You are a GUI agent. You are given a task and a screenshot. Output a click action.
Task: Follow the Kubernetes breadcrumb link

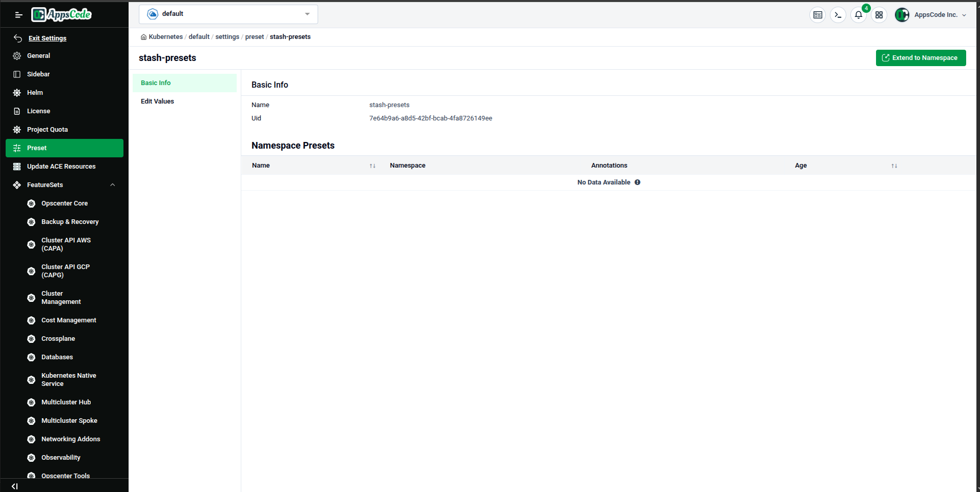click(x=165, y=36)
